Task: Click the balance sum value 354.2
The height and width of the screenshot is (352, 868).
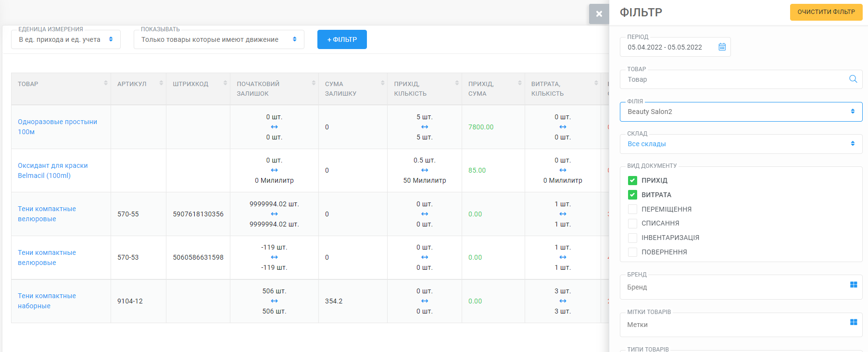Action: pos(334,301)
